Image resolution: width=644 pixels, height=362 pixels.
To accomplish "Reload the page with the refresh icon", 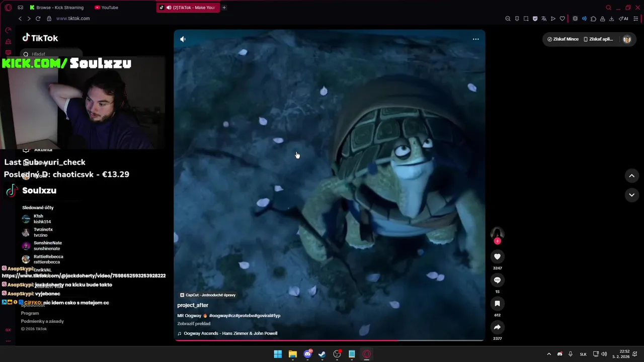I will tap(38, 19).
